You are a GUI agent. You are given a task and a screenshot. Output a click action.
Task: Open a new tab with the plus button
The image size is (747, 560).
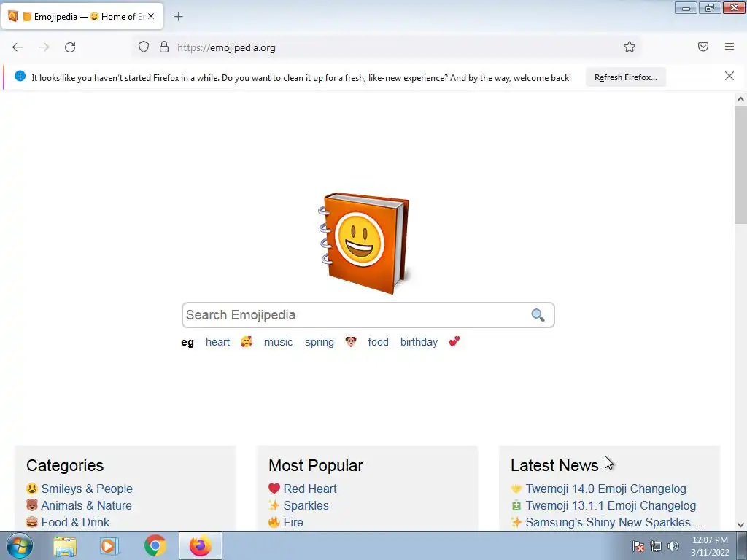[x=178, y=17]
